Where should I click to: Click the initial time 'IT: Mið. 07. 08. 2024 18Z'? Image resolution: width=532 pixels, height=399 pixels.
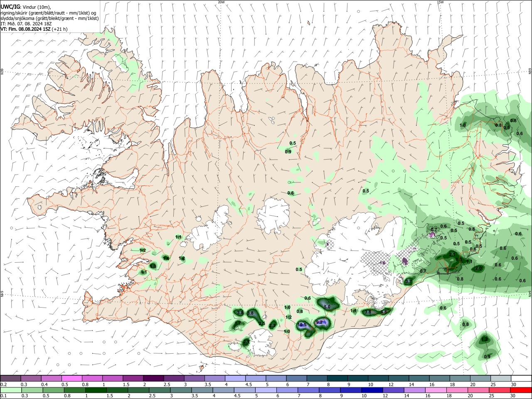click(26, 24)
